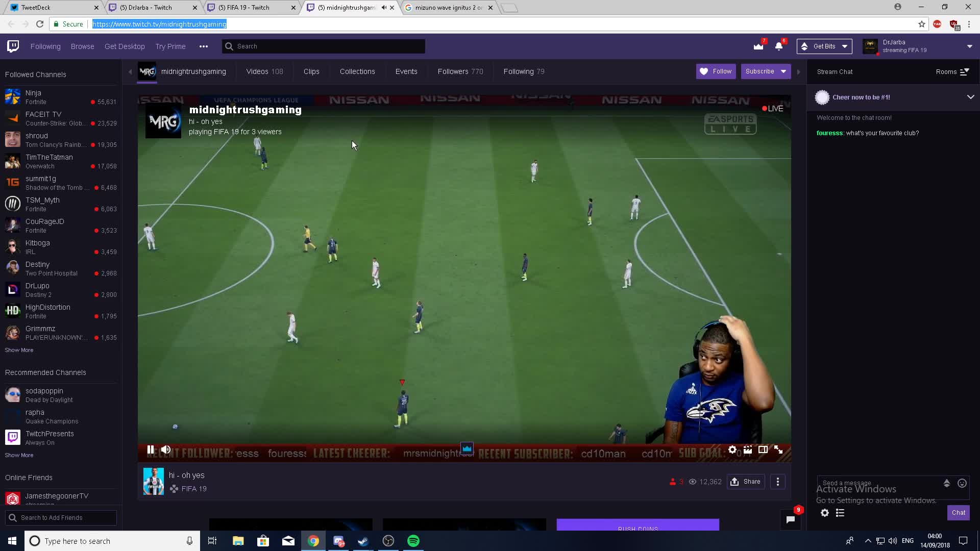980x551 pixels.
Task: Reload the browser page
Action: click(x=40, y=24)
